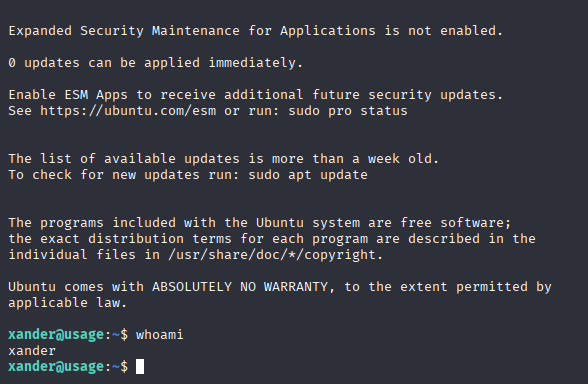Click the 'applicable law.' text
The height and width of the screenshot is (384, 588).
pyautogui.click(x=68, y=303)
